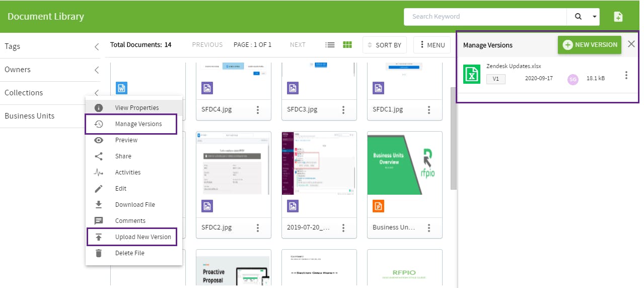Screen dimensions: 644x288
Task: Choose Share in context menu
Action: point(134,156)
